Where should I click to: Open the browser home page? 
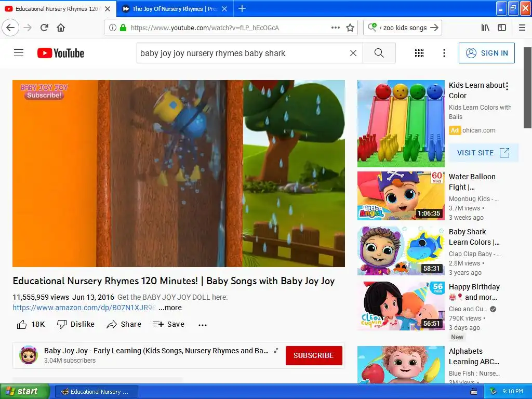[61, 28]
